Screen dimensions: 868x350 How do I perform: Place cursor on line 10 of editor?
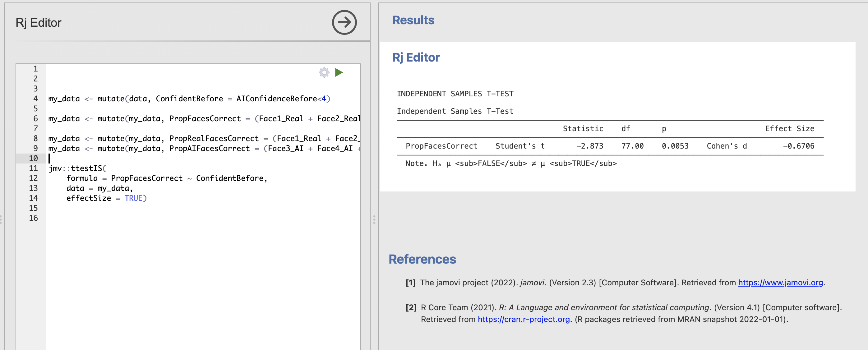[x=202, y=158]
